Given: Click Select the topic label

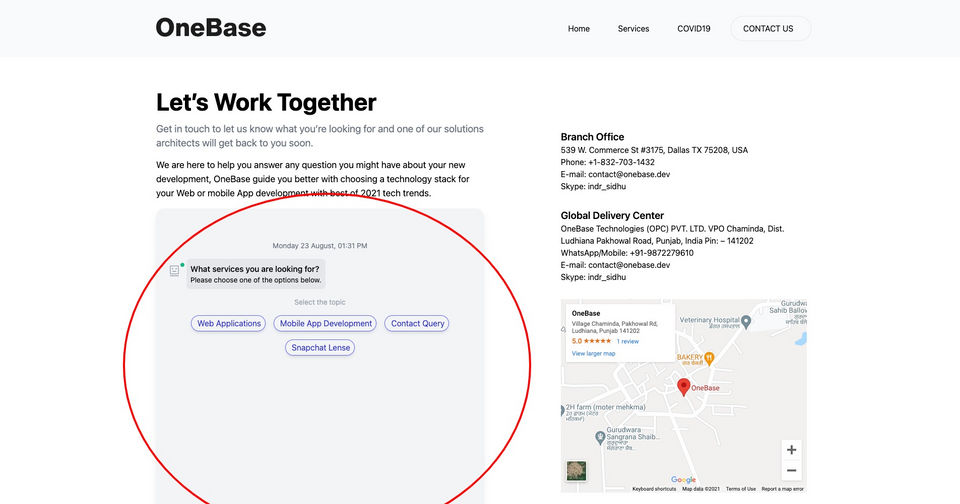Looking at the screenshot, I should click(x=320, y=303).
